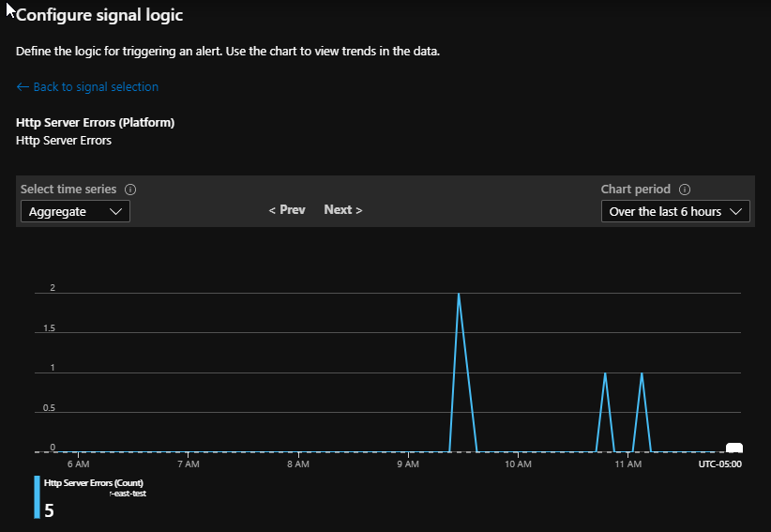Click the white marker at chart's right end
This screenshot has width=771, height=532.
pyautogui.click(x=734, y=448)
